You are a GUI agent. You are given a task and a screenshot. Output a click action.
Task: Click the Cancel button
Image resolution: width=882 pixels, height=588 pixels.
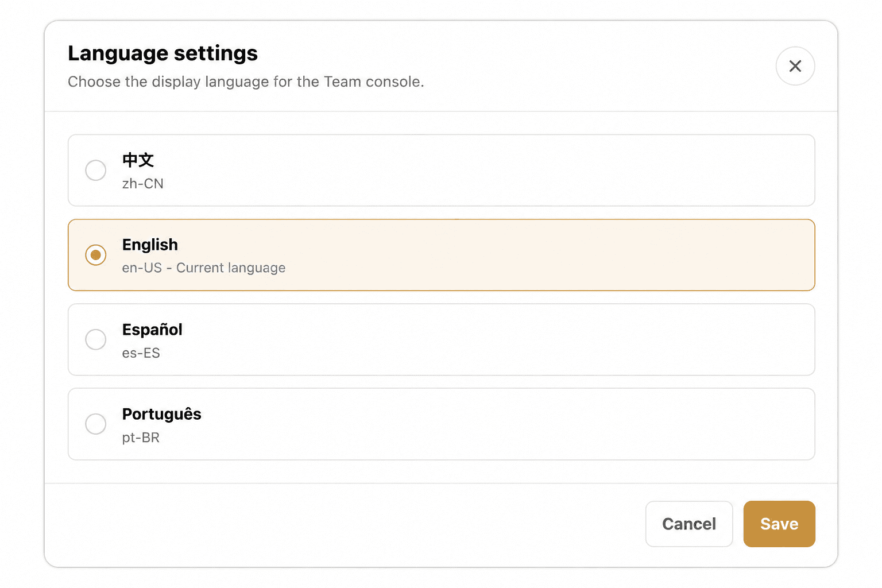(689, 524)
